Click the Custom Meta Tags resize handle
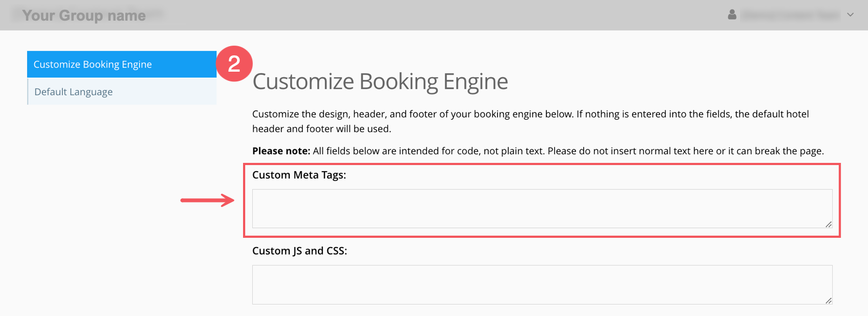 click(x=828, y=224)
